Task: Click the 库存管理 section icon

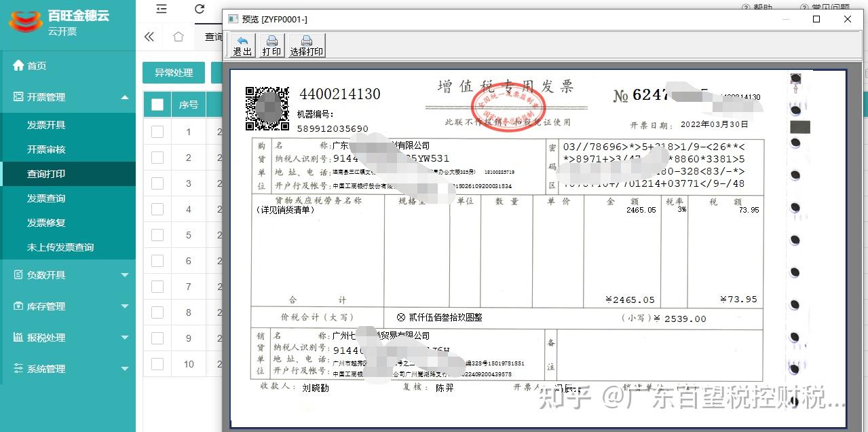Action: pos(18,306)
